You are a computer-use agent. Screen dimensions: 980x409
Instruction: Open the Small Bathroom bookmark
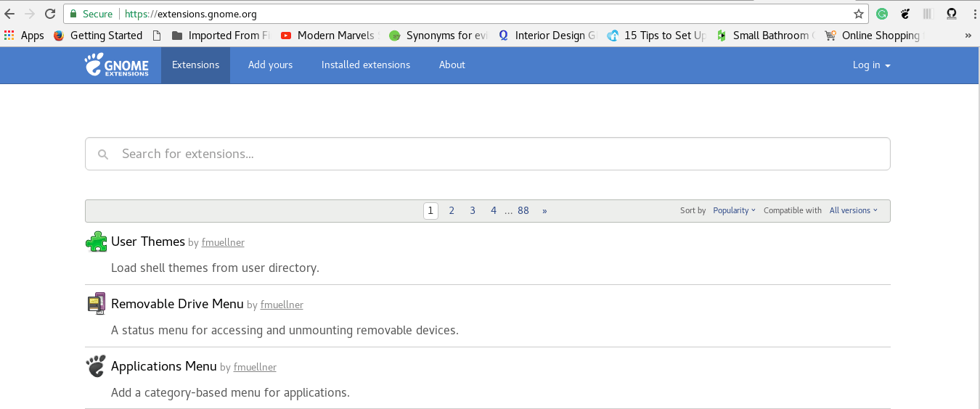click(766, 36)
